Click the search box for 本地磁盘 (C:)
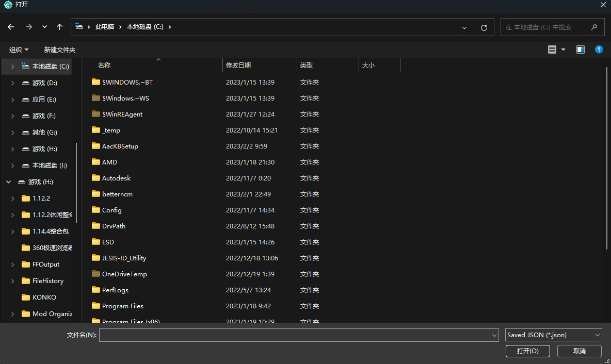 pos(552,27)
